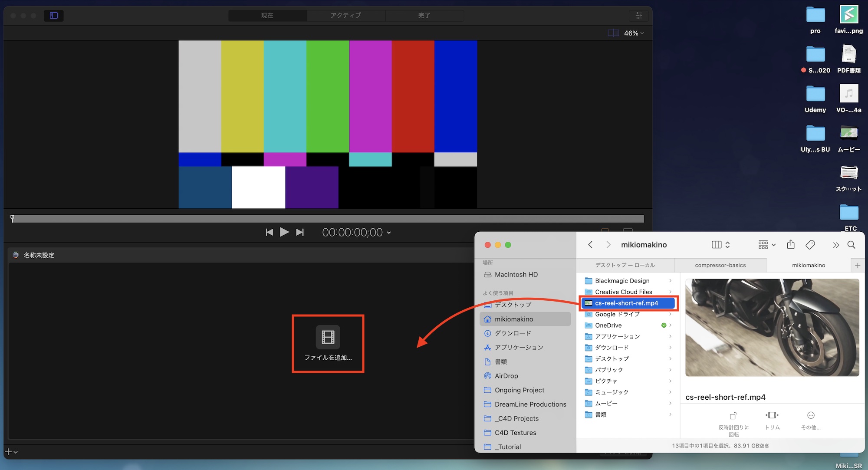
Task: Open the 46% zoom level dropdown
Action: click(634, 33)
